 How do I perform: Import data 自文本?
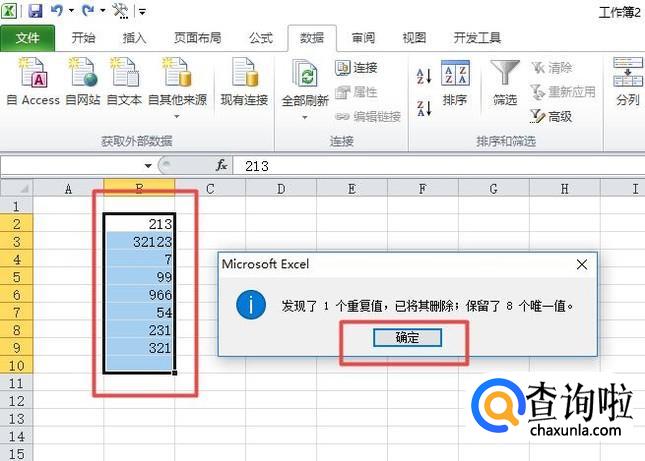(124, 82)
